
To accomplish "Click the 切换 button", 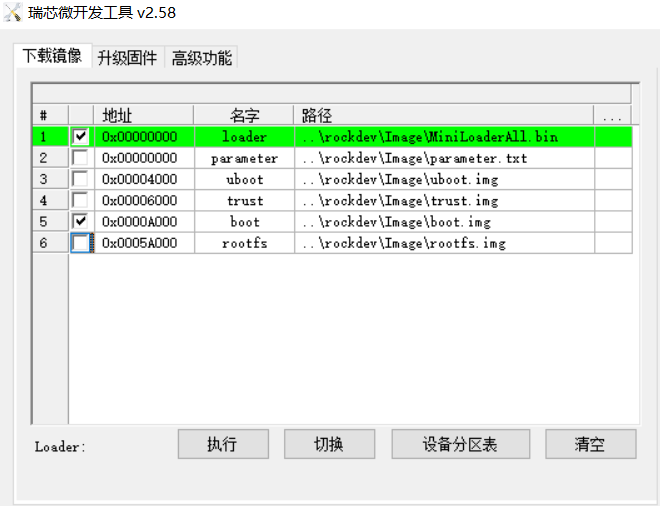I will (x=329, y=445).
